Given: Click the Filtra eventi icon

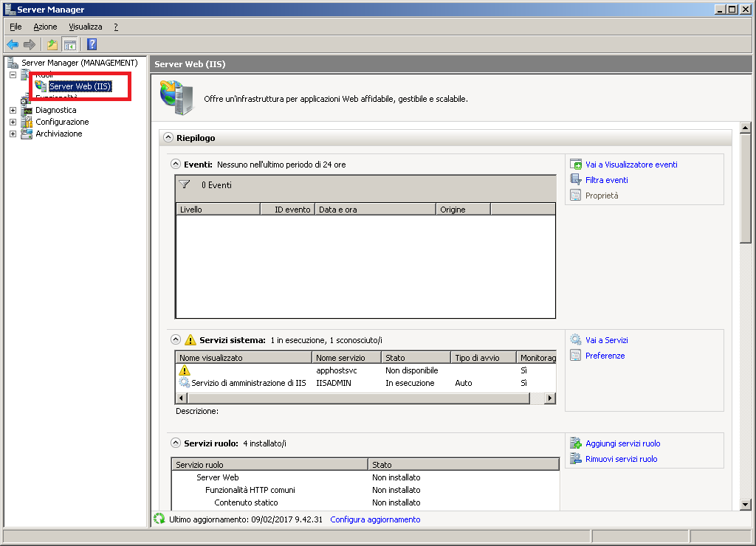Looking at the screenshot, I should coord(576,180).
